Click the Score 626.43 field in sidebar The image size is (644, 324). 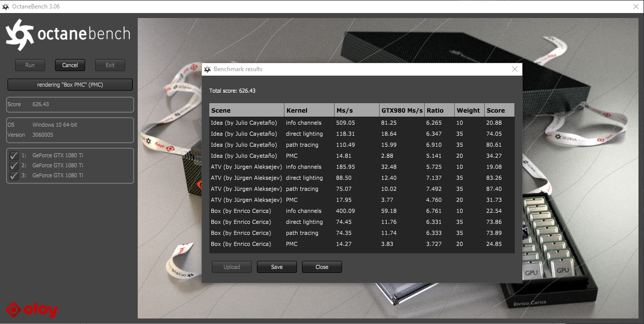pos(70,104)
